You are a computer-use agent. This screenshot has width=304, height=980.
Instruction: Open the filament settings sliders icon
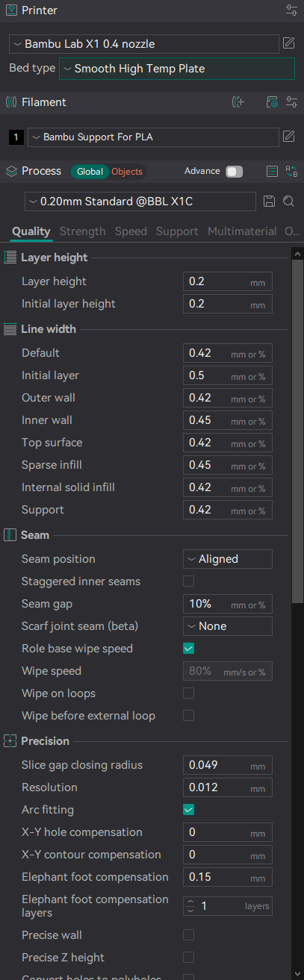click(x=291, y=102)
